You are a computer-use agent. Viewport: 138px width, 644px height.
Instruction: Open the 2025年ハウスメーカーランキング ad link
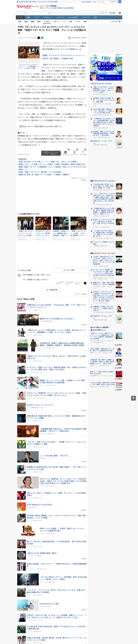coord(40,405)
